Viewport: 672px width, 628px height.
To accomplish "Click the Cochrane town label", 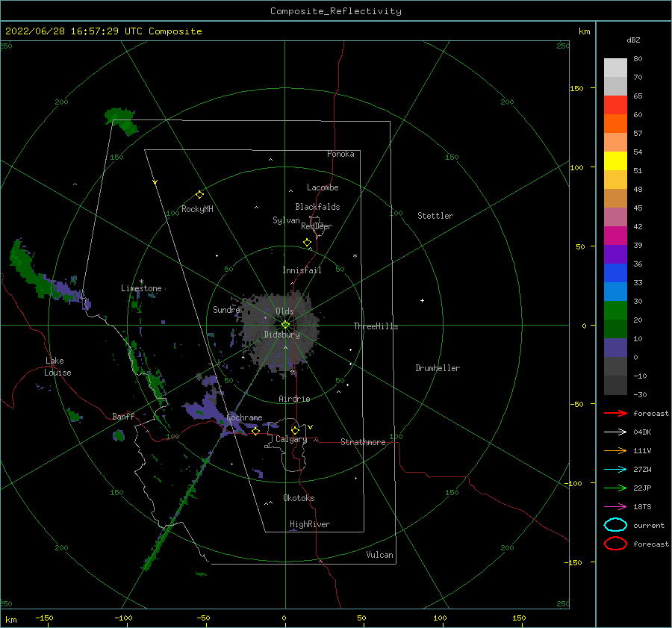I will click(x=244, y=417).
